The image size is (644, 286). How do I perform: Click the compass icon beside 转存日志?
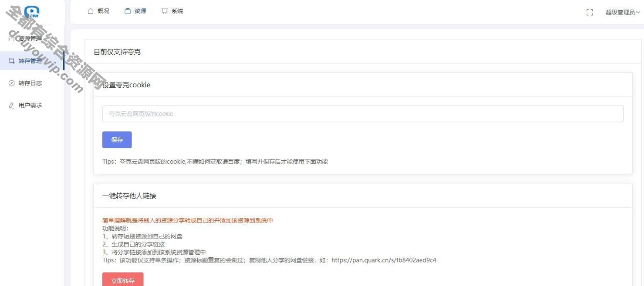point(12,83)
